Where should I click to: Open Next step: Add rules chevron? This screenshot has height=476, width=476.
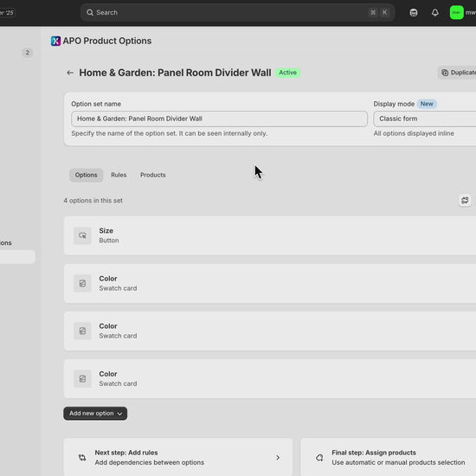coord(278,458)
